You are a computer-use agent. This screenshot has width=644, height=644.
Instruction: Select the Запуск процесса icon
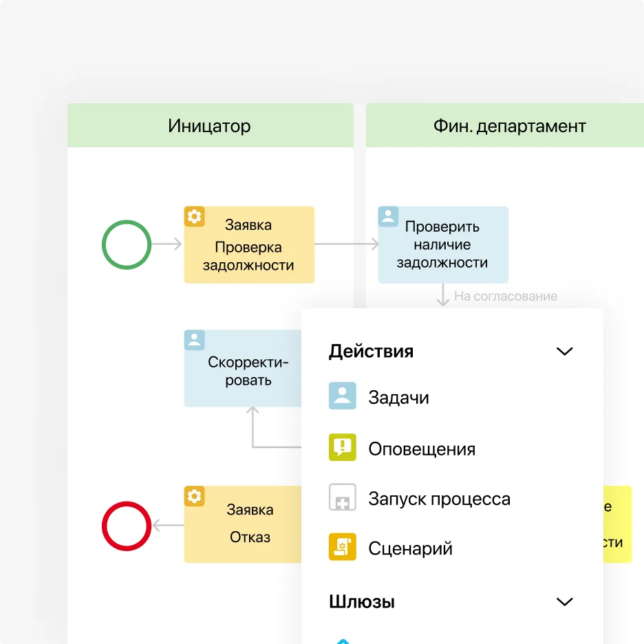point(342,498)
